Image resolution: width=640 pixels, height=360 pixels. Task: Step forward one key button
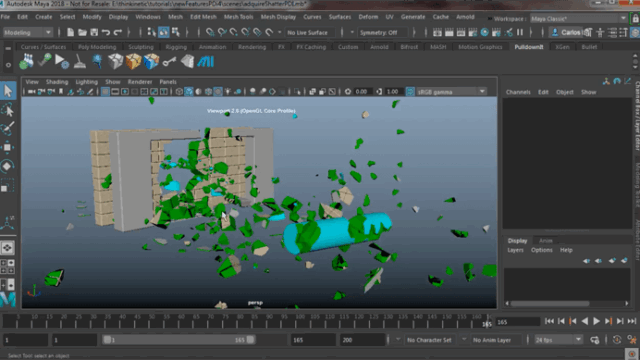pos(608,321)
